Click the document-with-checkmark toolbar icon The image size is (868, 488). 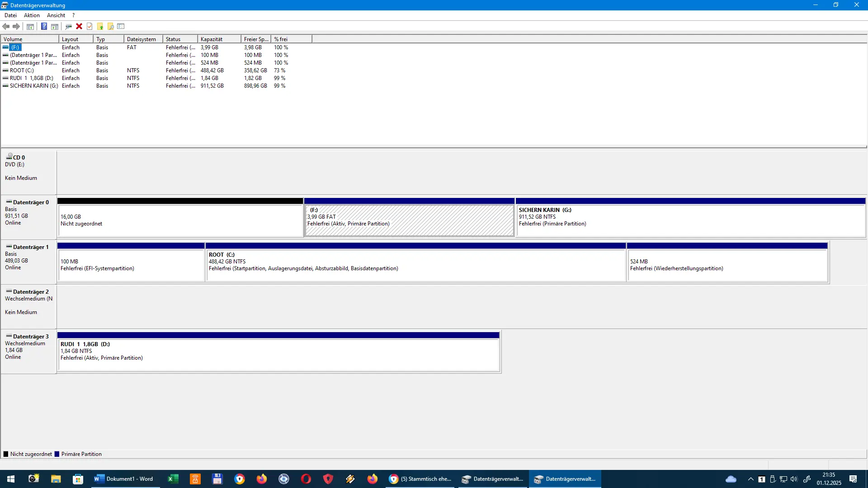89,26
